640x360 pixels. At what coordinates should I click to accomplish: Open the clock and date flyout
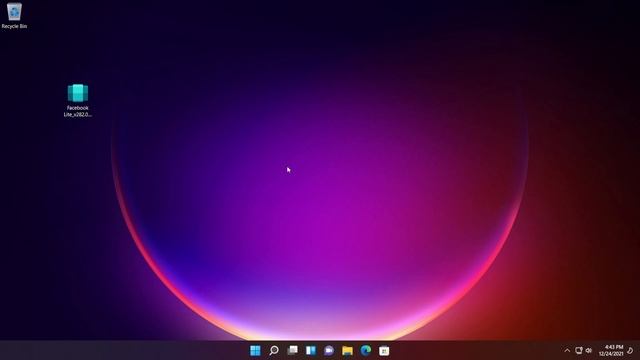click(611, 350)
